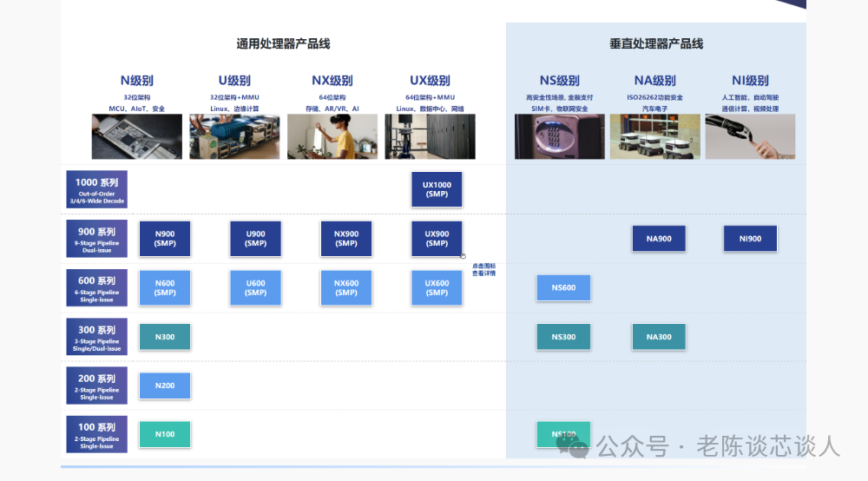
Task: Click the UX级别 data center image
Action: pos(431,136)
